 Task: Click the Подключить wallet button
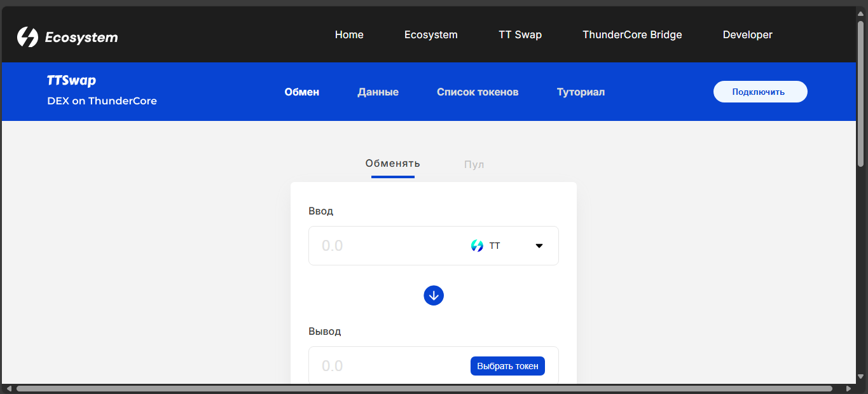(x=761, y=92)
